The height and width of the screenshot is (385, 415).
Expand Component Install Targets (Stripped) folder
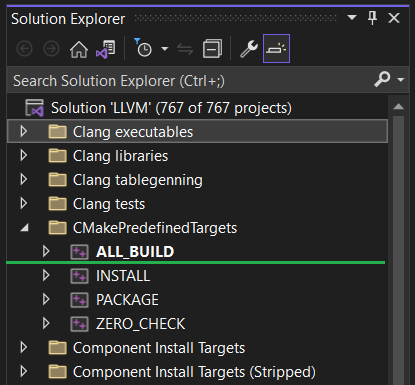click(x=23, y=371)
